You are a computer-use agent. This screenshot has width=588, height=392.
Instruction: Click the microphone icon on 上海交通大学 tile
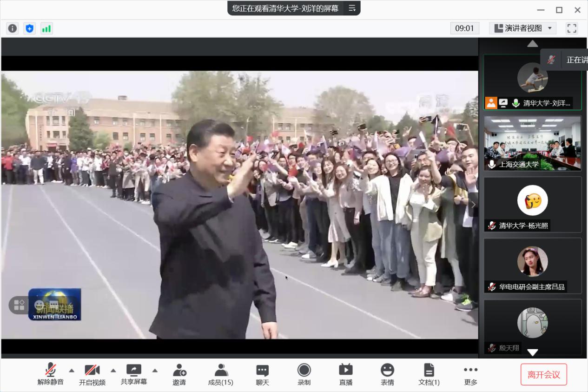[492, 164]
